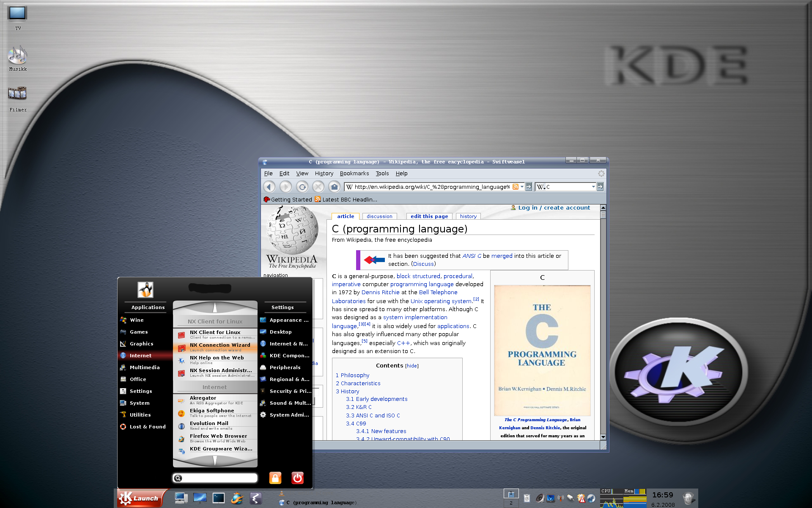Reload the Wikipedia page
812x508 pixels.
coord(302,187)
